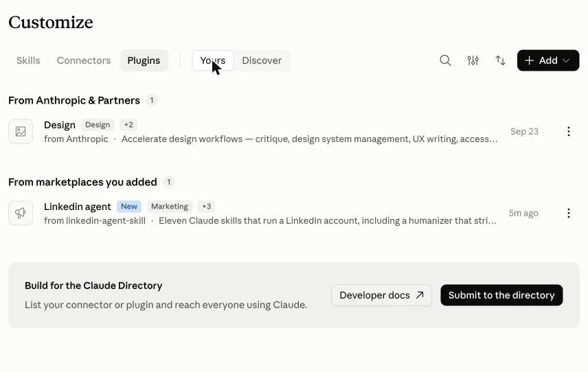This screenshot has width=588, height=372.
Task: Open the Design plugin three-dot menu
Action: (569, 132)
